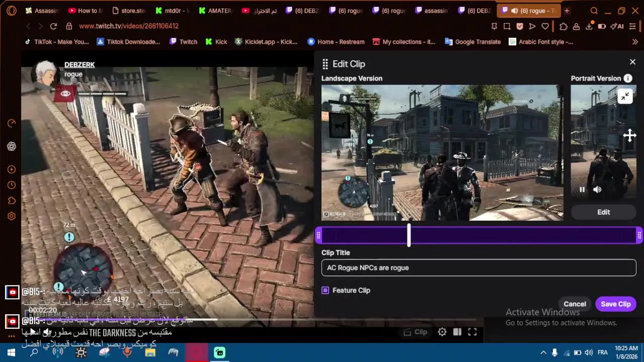The image size is (644, 362).
Task: Click the Save Clip button
Action: coord(615,304)
